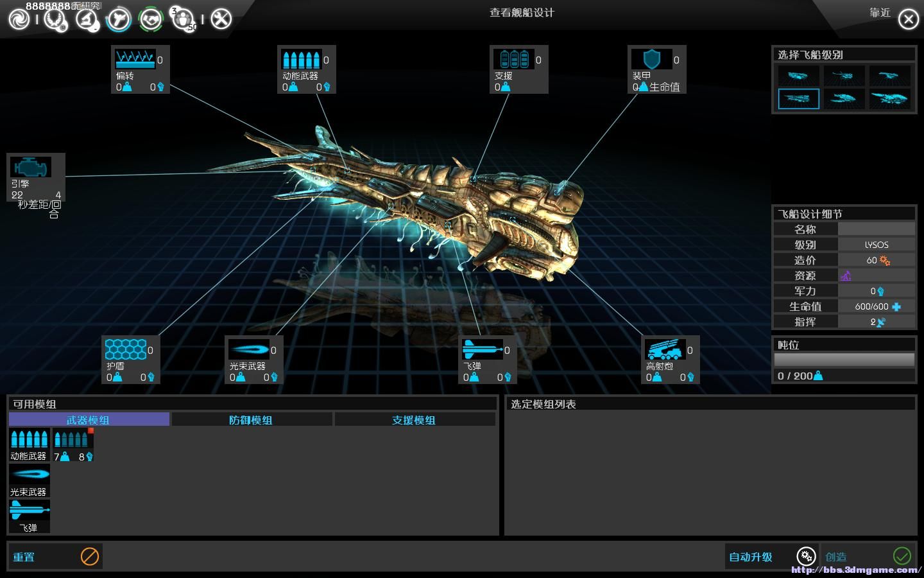Click the 飞船设计细节 panel header
The image size is (924, 578).
pos(844,214)
